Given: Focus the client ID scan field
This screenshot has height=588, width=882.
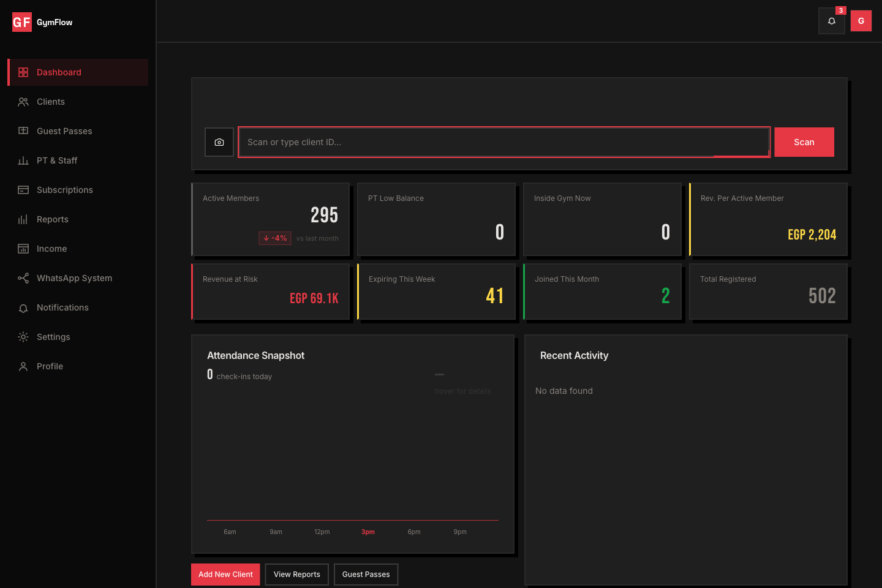Looking at the screenshot, I should tap(503, 142).
